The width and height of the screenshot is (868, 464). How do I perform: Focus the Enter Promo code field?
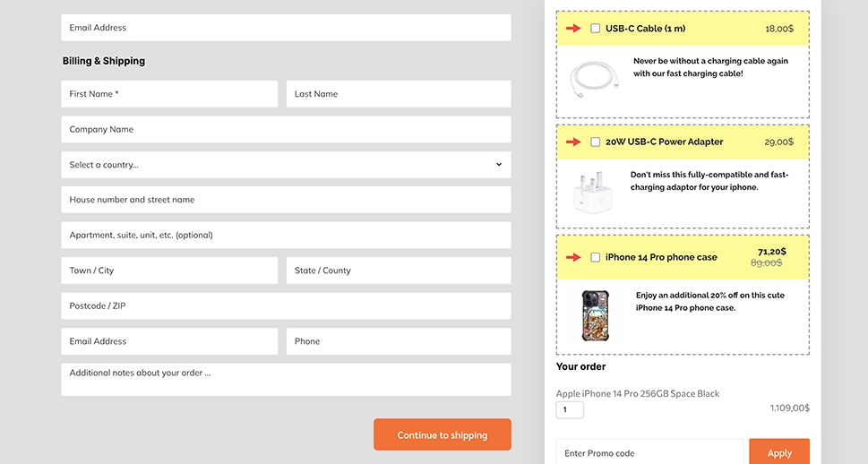point(649,452)
